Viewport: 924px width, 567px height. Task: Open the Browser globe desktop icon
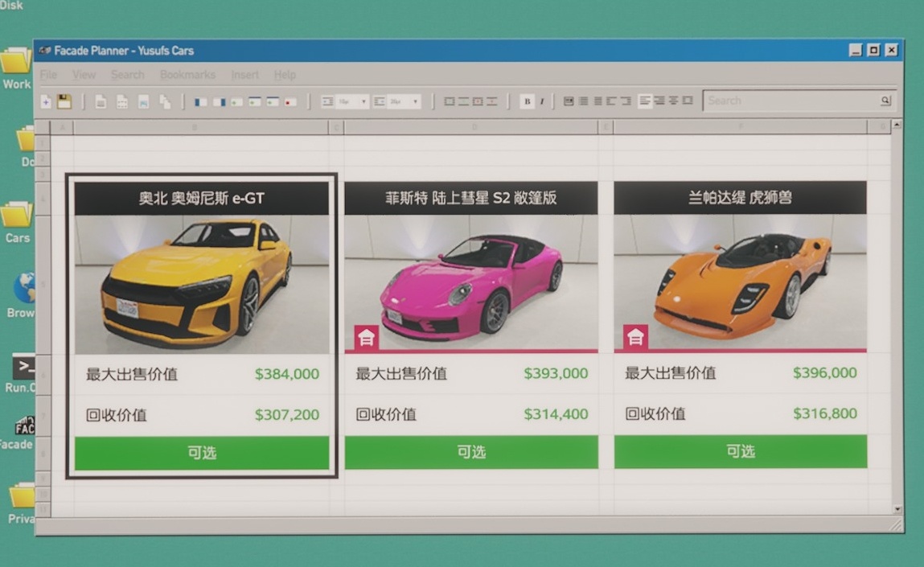(x=23, y=294)
